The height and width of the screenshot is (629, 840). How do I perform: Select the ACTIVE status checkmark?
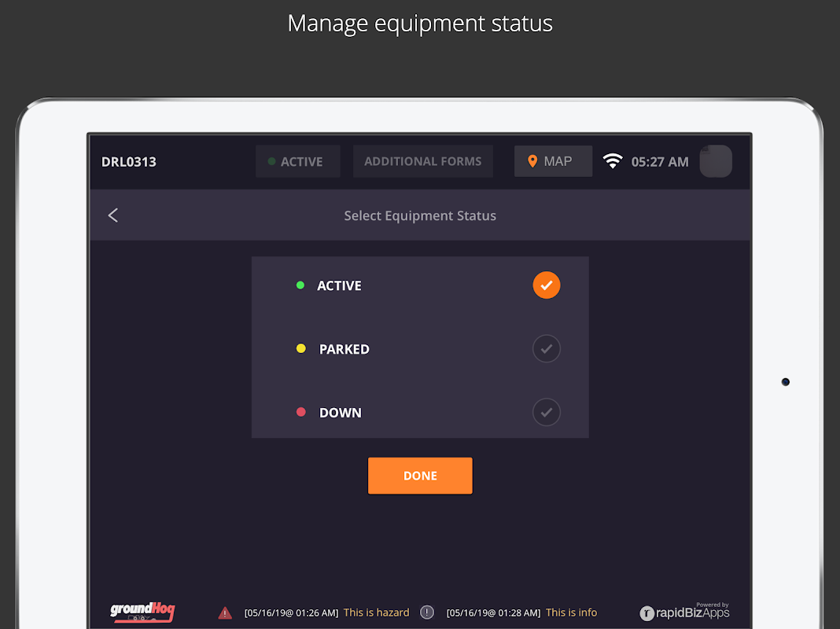point(546,285)
